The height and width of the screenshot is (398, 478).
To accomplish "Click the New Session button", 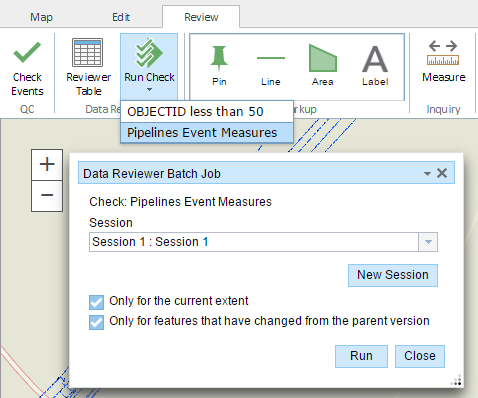I will pos(393,275).
